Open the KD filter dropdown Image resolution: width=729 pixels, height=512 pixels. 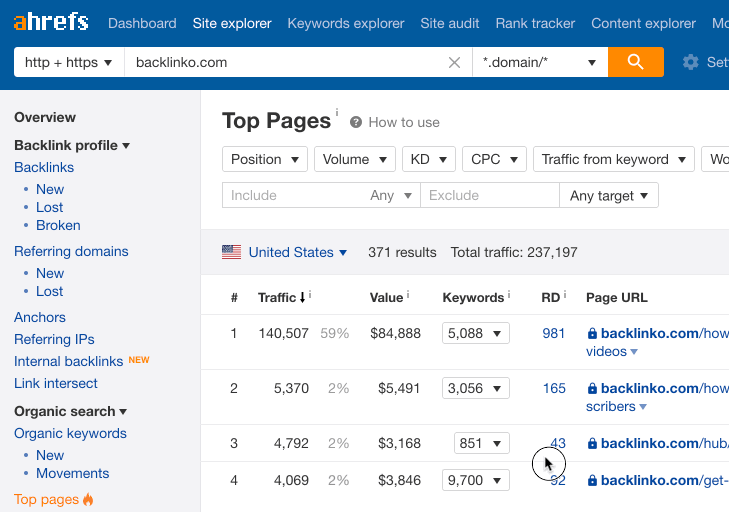[429, 159]
